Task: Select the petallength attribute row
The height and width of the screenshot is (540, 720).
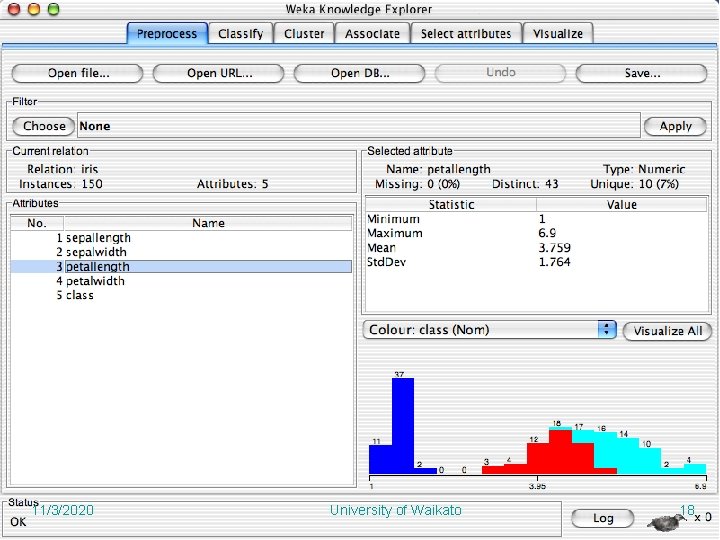Action: pos(181,267)
